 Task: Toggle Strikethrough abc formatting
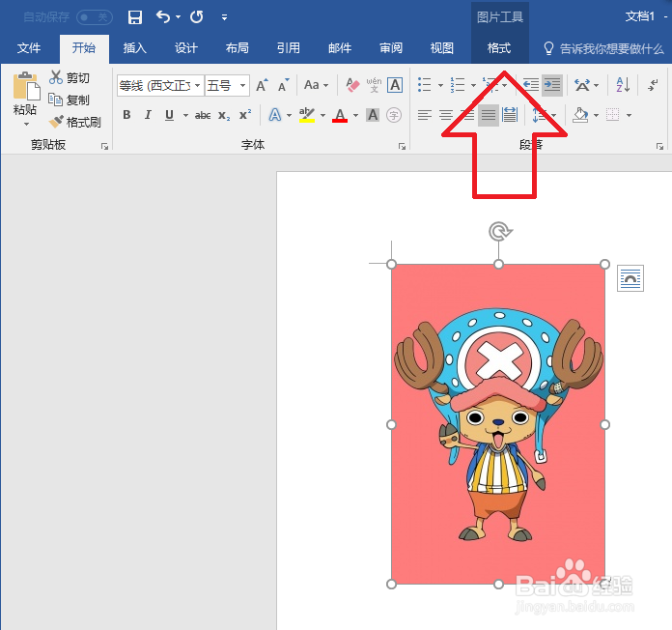coord(203,115)
